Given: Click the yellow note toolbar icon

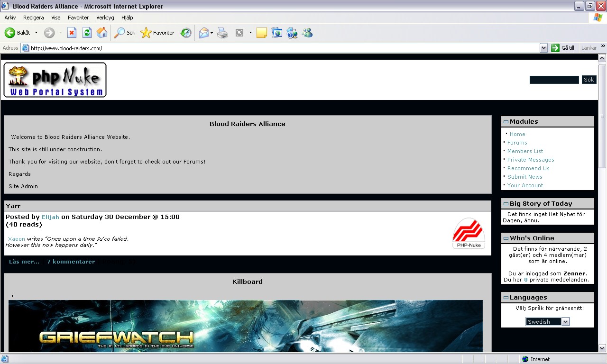Looking at the screenshot, I should coord(261,33).
